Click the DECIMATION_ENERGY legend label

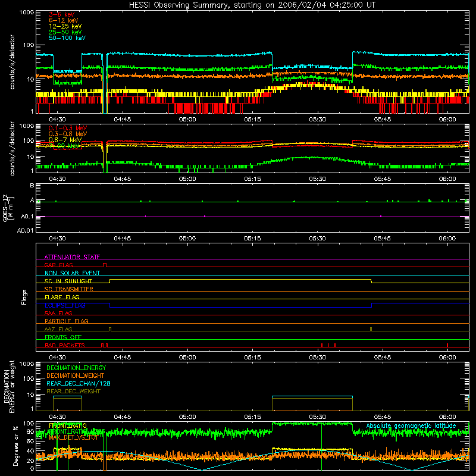76,368
